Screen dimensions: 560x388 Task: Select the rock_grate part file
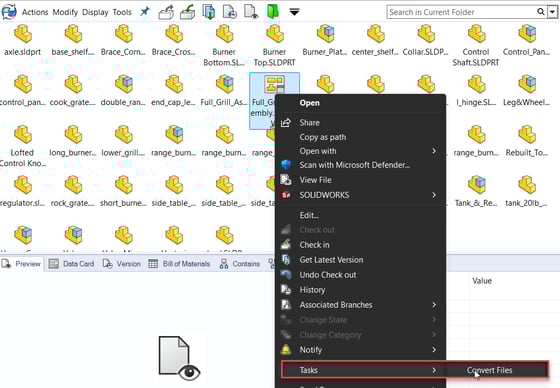point(73,191)
